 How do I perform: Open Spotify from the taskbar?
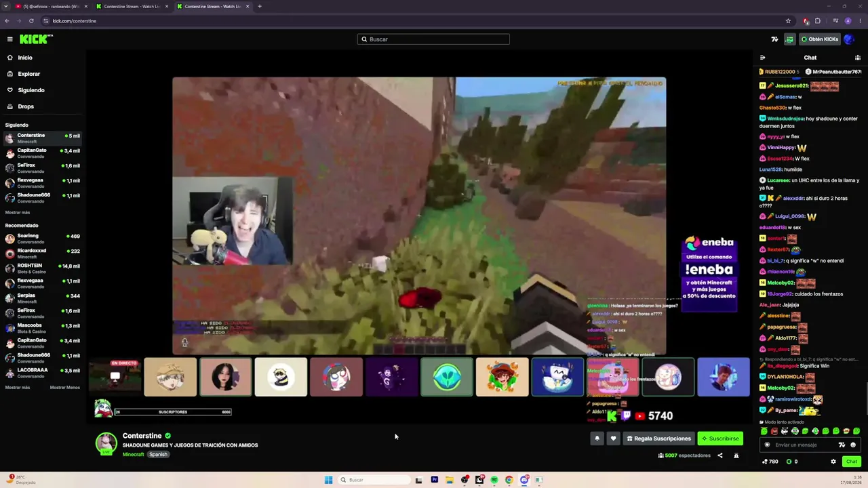tap(494, 480)
